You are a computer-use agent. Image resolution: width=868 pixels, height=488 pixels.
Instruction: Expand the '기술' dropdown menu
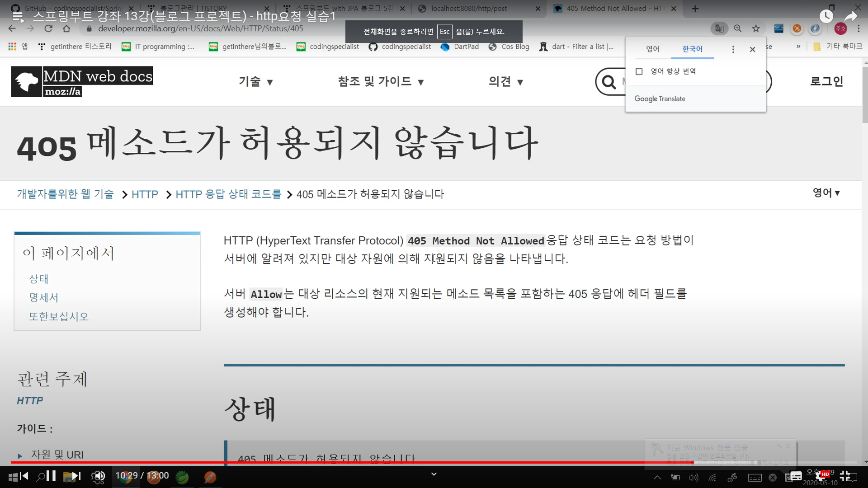point(256,82)
